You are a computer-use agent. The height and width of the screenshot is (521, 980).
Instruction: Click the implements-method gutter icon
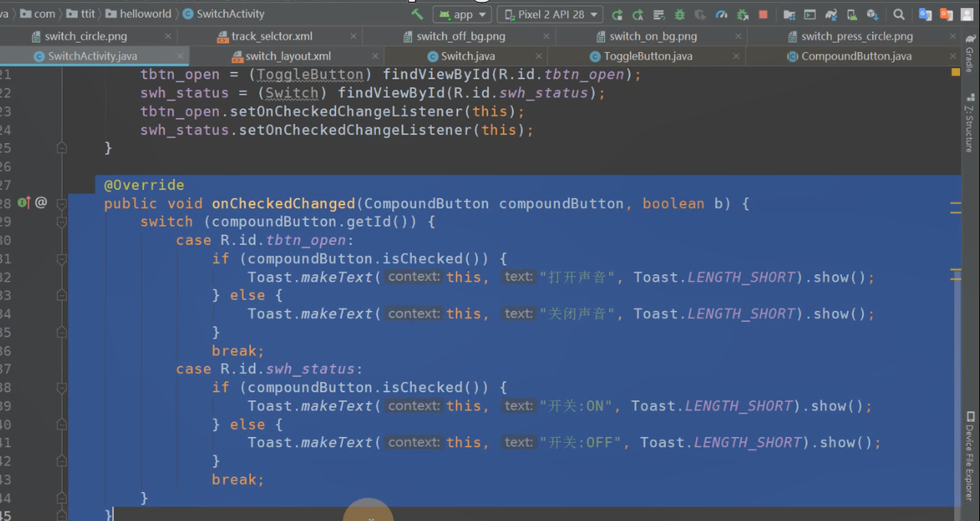pyautogui.click(x=24, y=203)
